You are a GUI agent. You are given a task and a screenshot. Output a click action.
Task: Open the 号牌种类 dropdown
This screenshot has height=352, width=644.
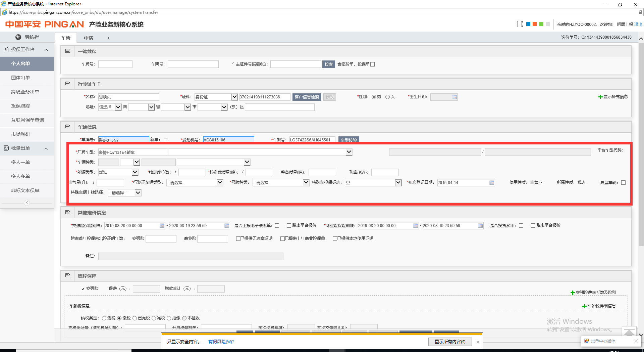pos(306,182)
